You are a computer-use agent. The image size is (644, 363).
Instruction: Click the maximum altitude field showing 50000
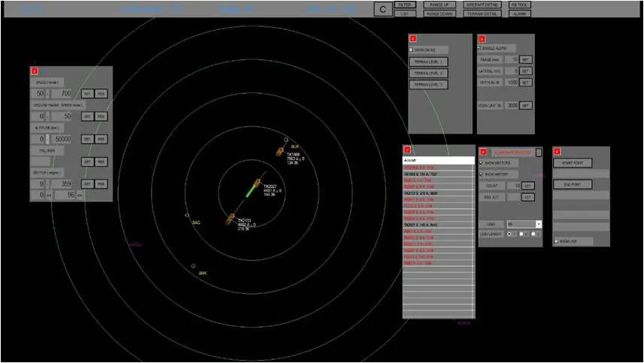(x=62, y=139)
